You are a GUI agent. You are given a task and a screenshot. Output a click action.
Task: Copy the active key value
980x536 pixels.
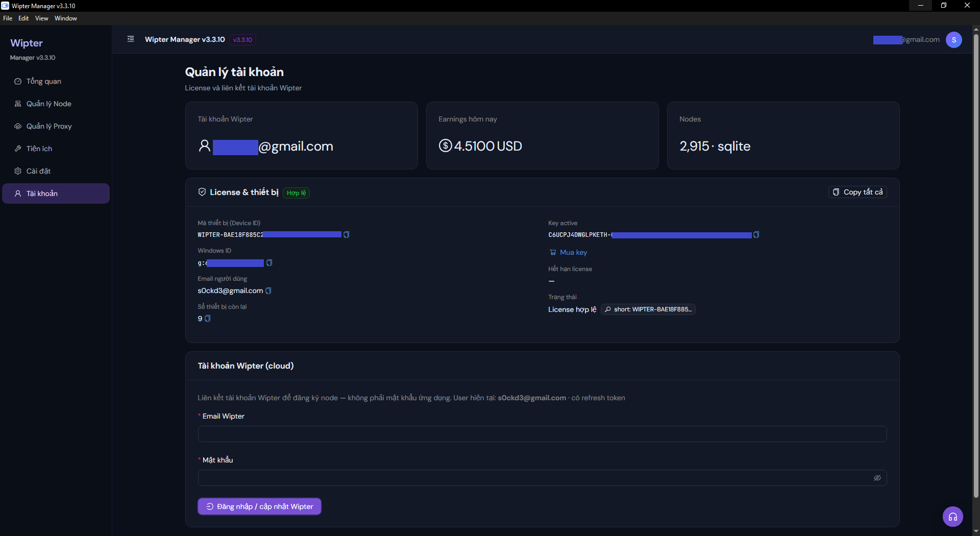point(756,235)
